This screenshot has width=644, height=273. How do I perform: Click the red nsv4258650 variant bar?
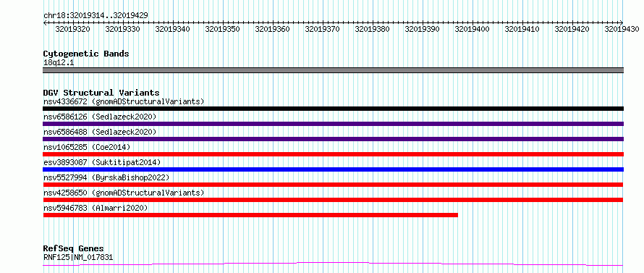tap(333, 200)
